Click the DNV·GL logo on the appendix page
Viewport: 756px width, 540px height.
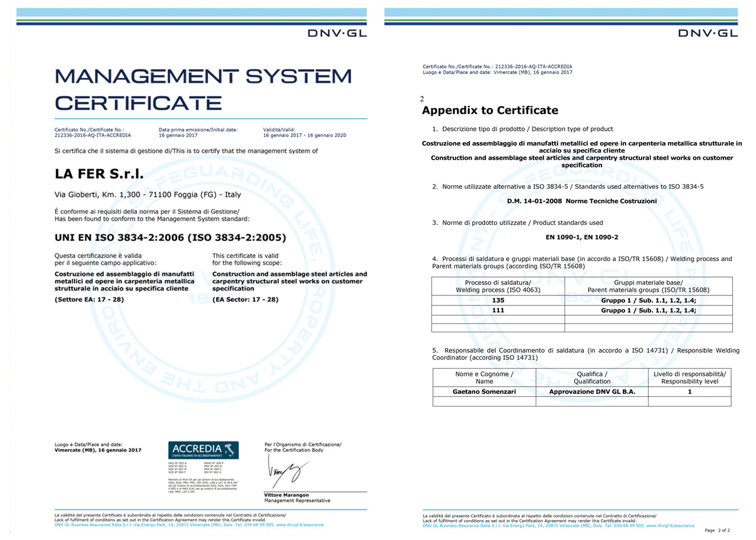pyautogui.click(x=708, y=34)
